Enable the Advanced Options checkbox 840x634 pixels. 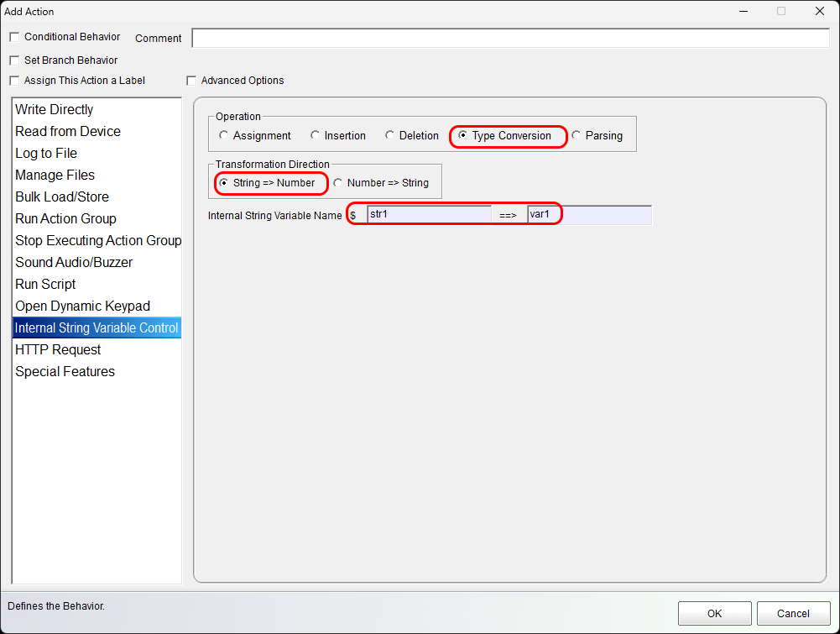click(x=191, y=81)
